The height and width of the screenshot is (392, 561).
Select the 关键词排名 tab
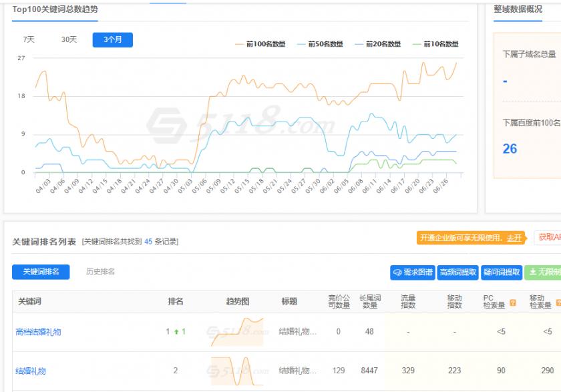click(x=41, y=272)
